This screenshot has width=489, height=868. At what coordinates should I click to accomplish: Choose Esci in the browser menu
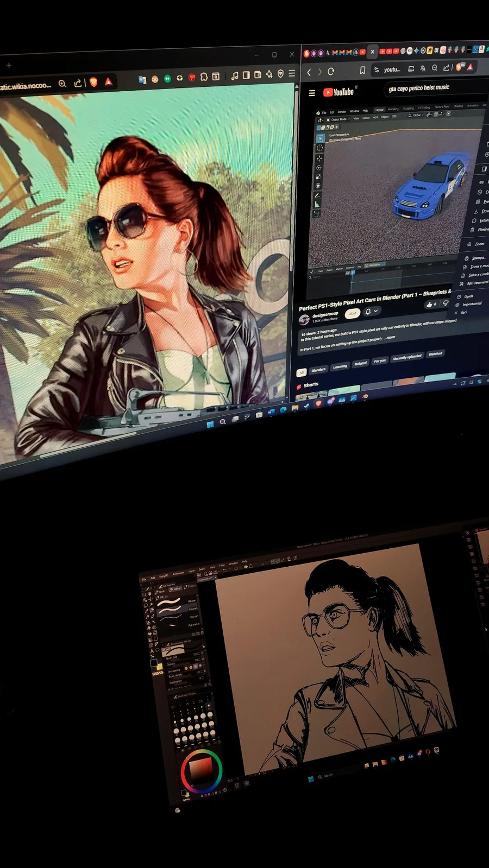coord(461,312)
